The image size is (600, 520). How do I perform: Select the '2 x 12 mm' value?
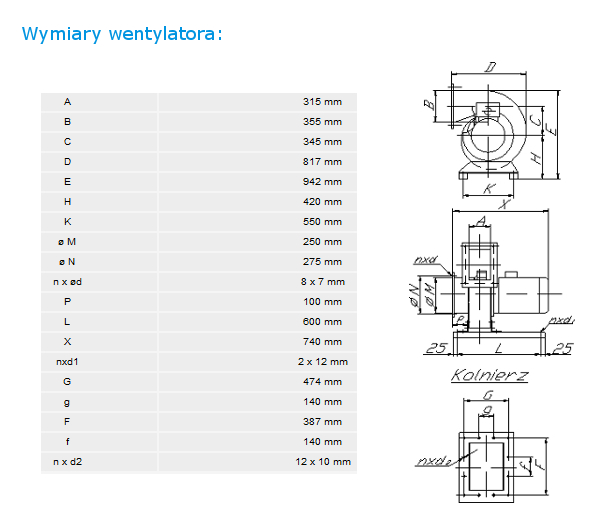coord(323,362)
